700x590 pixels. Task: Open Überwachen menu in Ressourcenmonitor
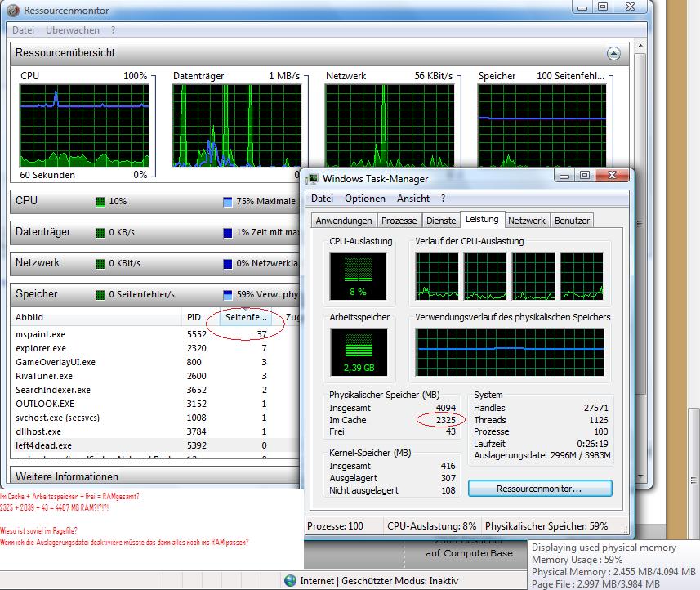click(x=73, y=30)
